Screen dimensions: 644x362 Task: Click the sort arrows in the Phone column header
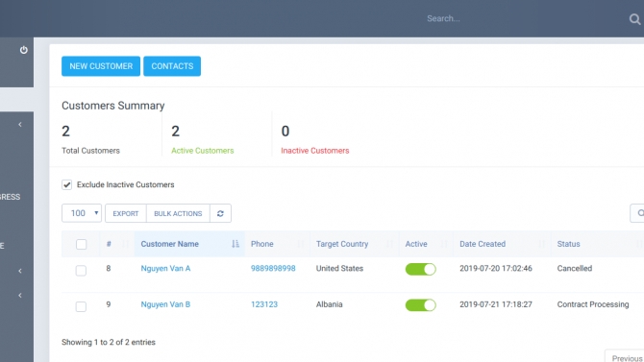coord(301,244)
